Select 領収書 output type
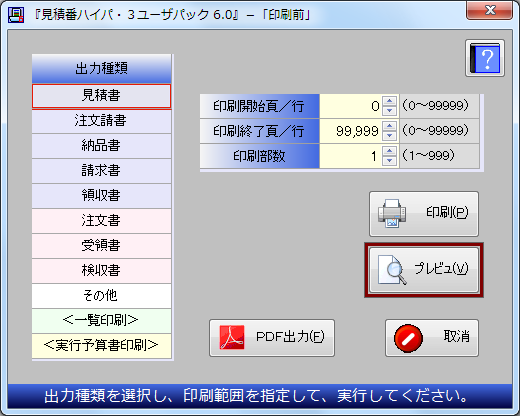 101,196
